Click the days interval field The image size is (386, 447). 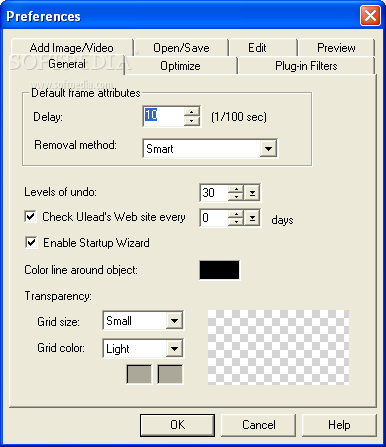click(214, 218)
